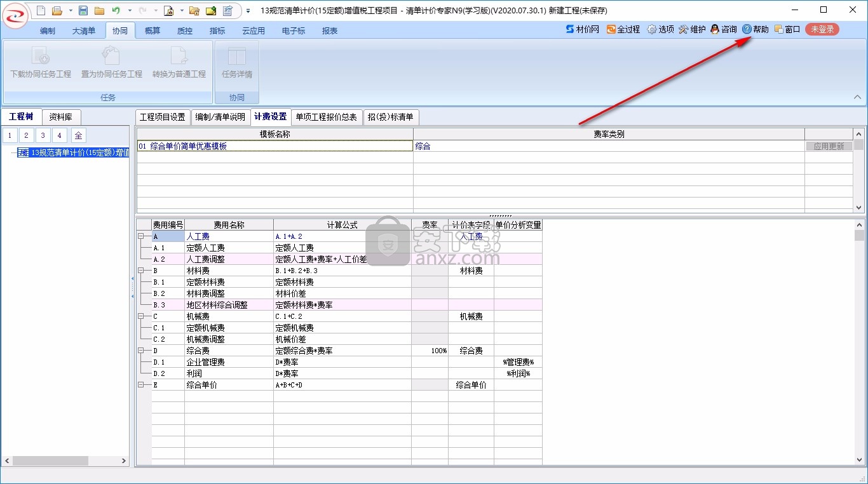Expand dropdown arrow next to undo icon
This screenshot has width=868, height=484.
(x=130, y=11)
